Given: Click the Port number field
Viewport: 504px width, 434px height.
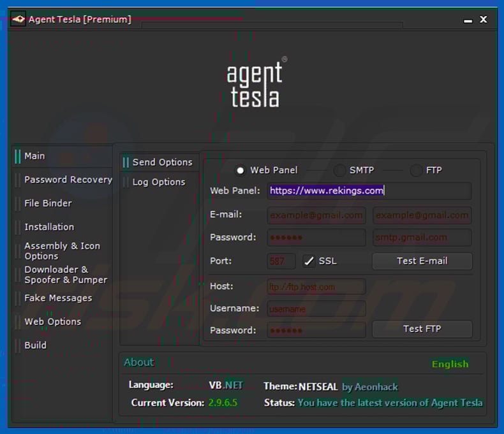Looking at the screenshot, I should pos(281,261).
